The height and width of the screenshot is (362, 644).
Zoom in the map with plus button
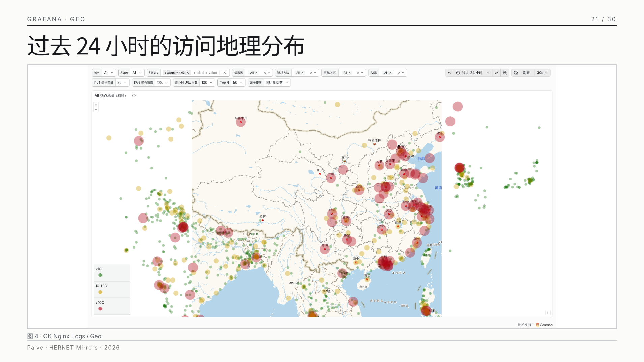pos(96,105)
